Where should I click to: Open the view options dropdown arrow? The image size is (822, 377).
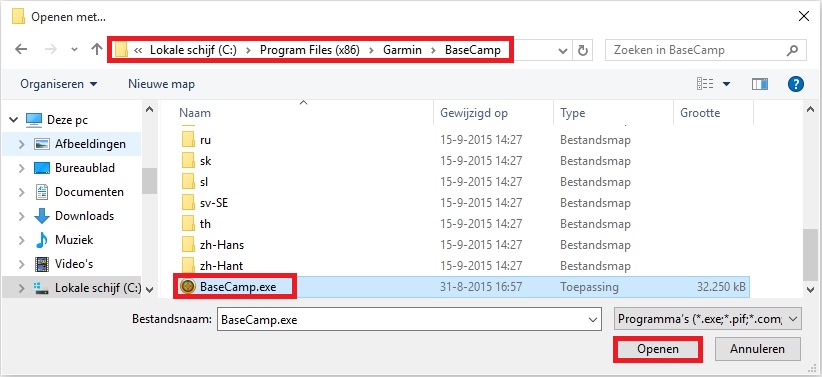pyautogui.click(x=727, y=84)
